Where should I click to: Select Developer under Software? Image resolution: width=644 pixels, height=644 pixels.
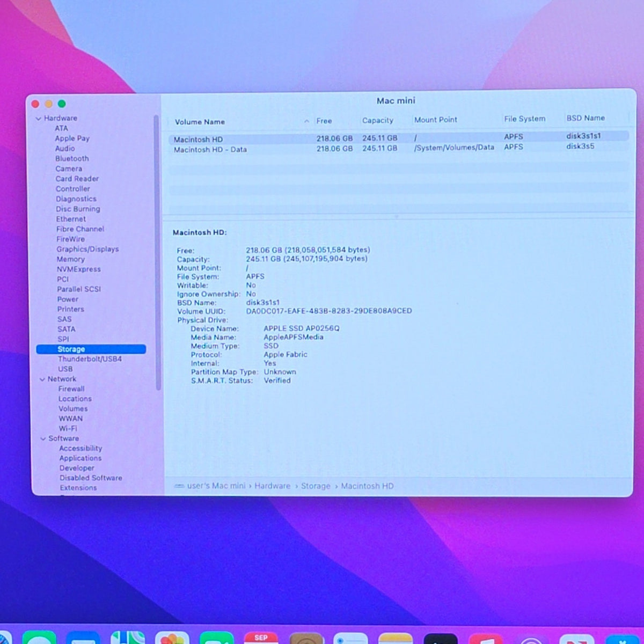(x=77, y=469)
